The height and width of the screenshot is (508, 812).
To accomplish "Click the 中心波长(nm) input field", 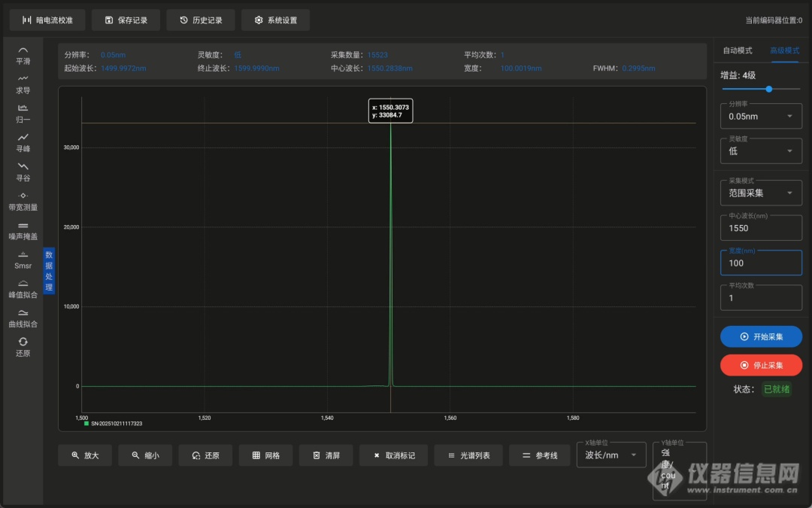I will coord(761,228).
